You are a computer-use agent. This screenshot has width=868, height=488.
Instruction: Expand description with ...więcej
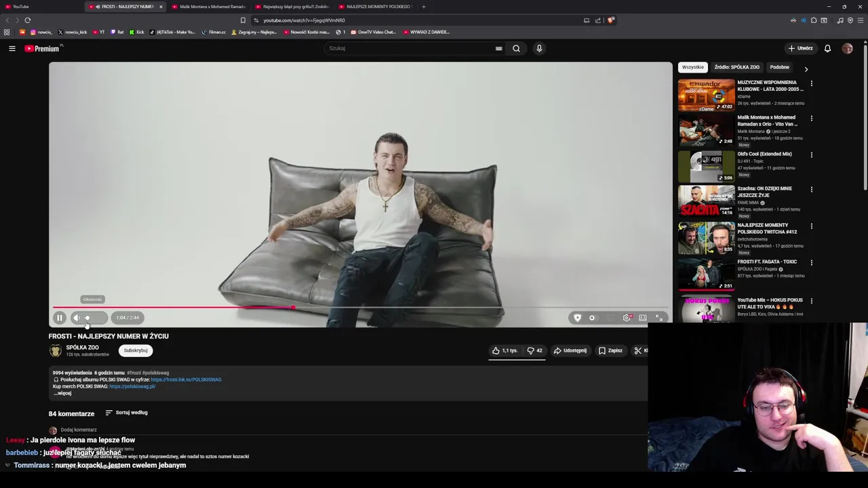pos(62,393)
